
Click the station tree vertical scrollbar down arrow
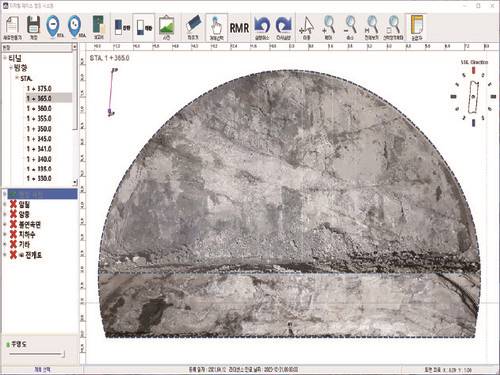75,182
